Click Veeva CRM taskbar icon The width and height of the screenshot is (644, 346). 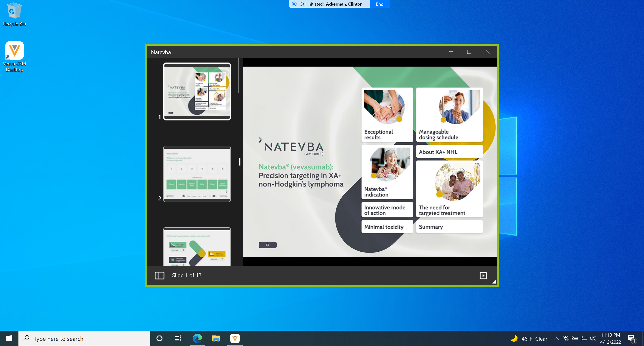coord(235,338)
